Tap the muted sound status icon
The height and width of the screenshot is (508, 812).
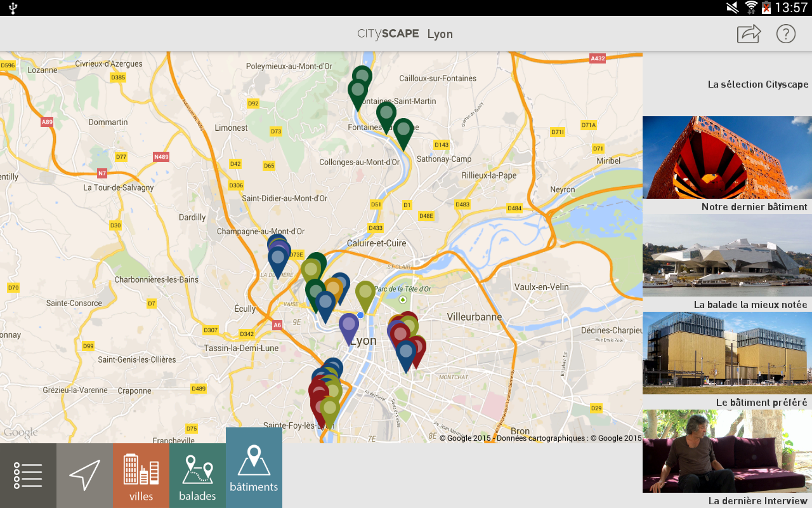pos(733,8)
